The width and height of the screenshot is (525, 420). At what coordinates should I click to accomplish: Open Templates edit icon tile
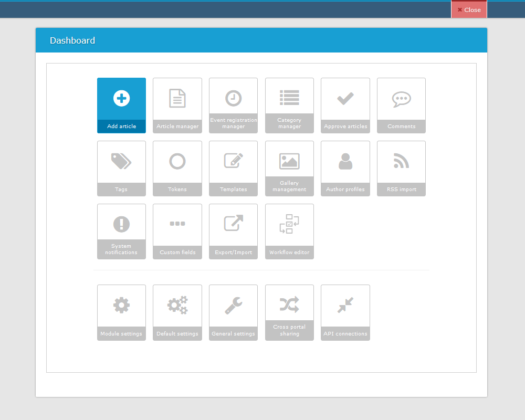click(x=233, y=168)
